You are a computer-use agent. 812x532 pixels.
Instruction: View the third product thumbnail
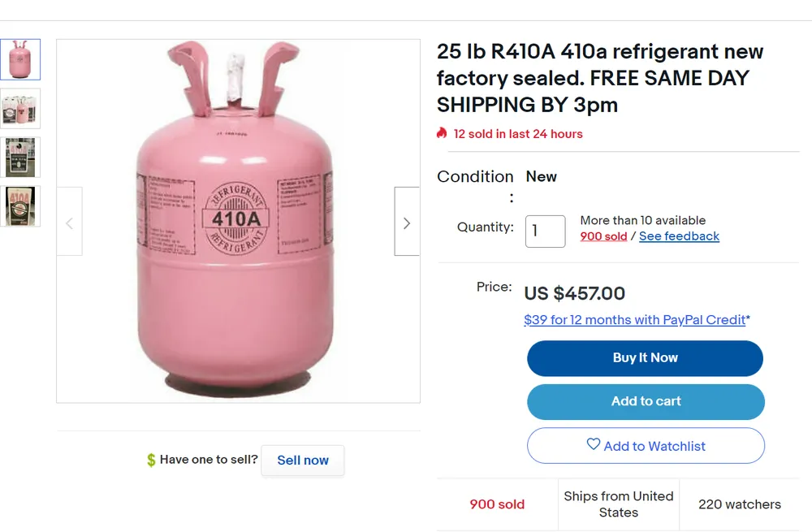[19, 157]
